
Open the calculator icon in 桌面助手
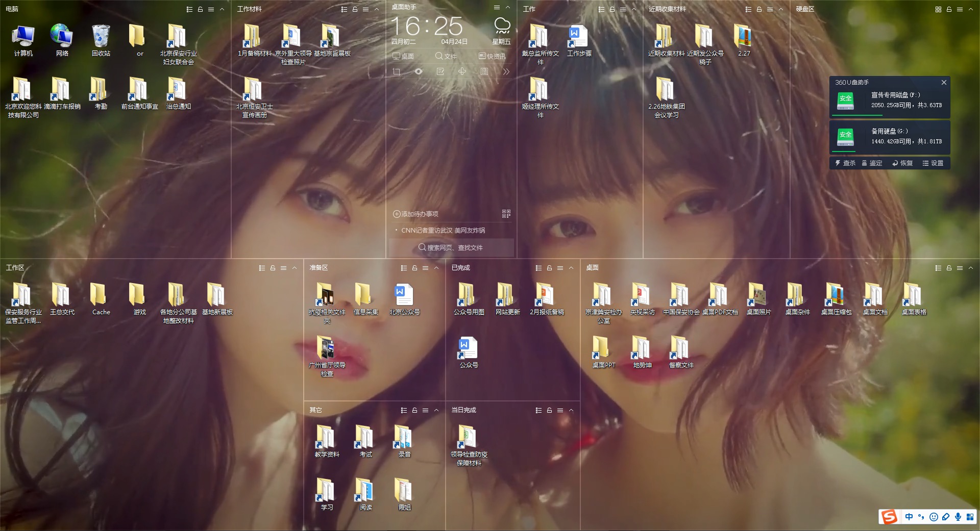(484, 72)
